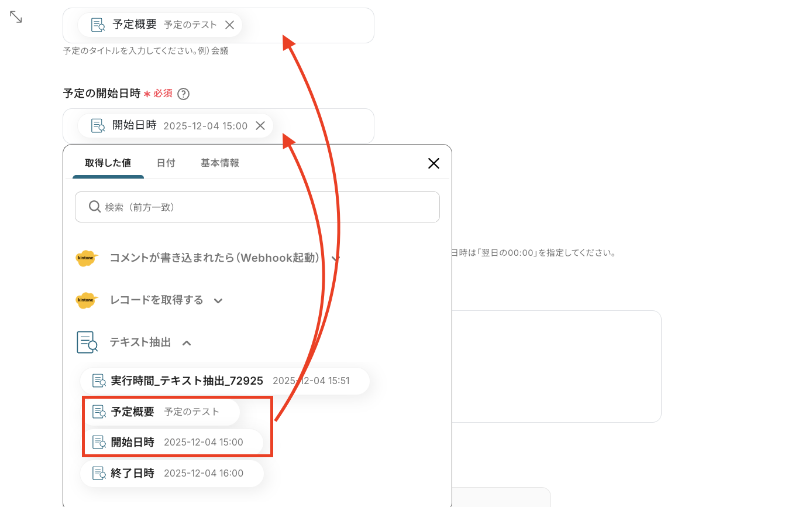Click inside the 予定の開始日時 input field
Image resolution: width=812 pixels, height=507 pixels.
coord(218,126)
